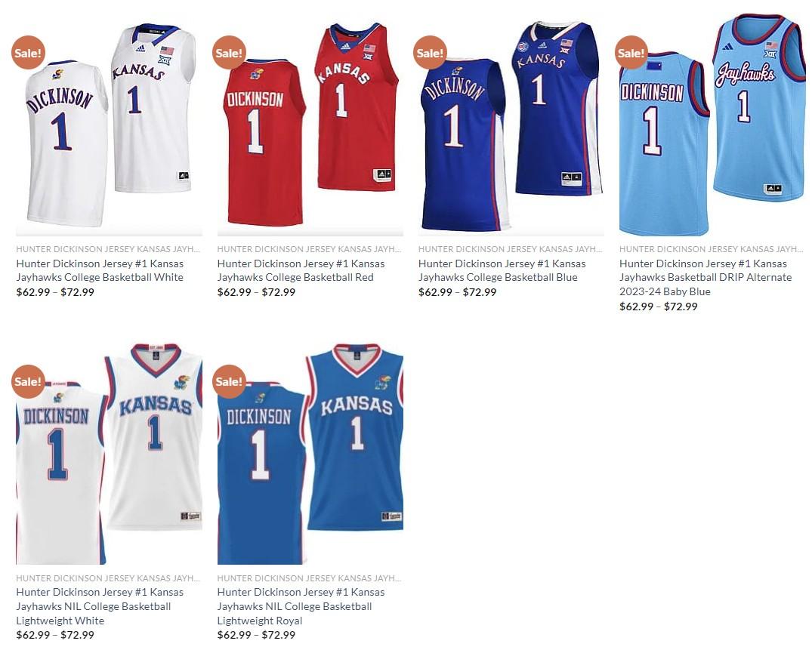The width and height of the screenshot is (812, 647).
Task: Open 'College Basketball Red' product title
Action: [301, 270]
